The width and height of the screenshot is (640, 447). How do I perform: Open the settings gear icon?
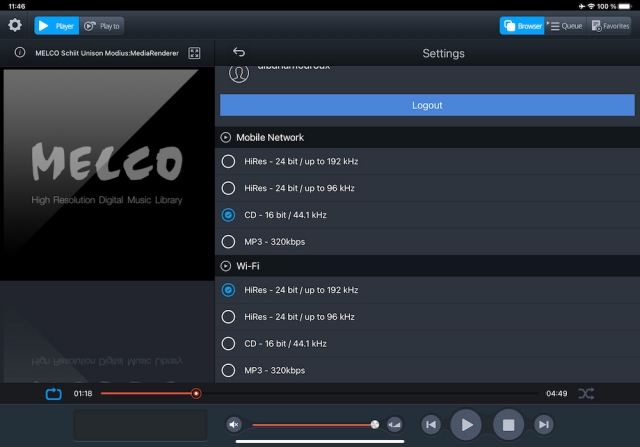[x=15, y=25]
